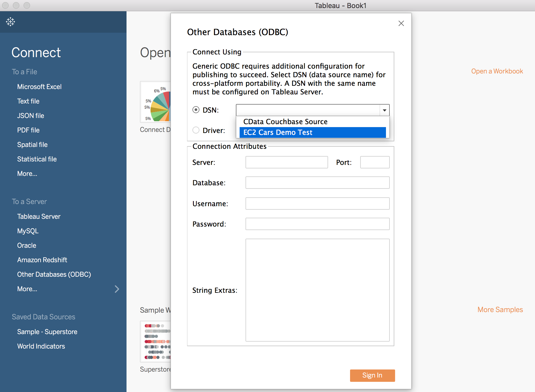Connect to Microsoft Excel

pyautogui.click(x=39, y=86)
